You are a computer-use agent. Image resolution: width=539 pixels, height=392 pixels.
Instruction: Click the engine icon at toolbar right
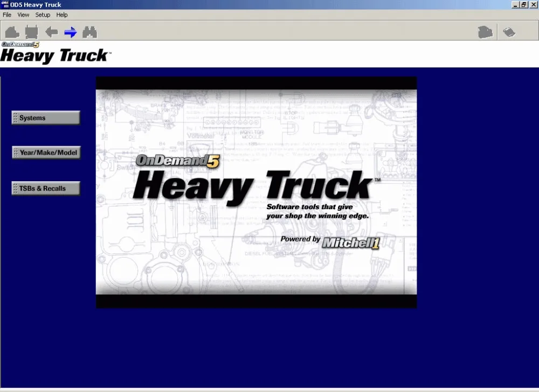point(486,32)
